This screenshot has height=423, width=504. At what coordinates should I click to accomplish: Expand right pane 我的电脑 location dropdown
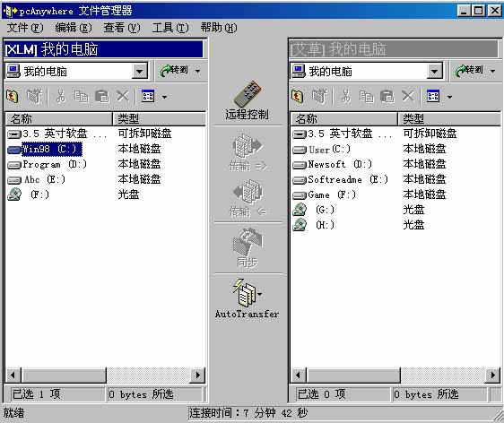[434, 71]
